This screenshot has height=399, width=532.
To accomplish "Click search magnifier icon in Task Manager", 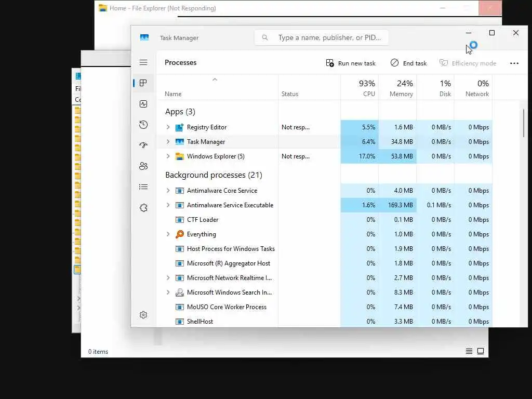I will [x=265, y=37].
